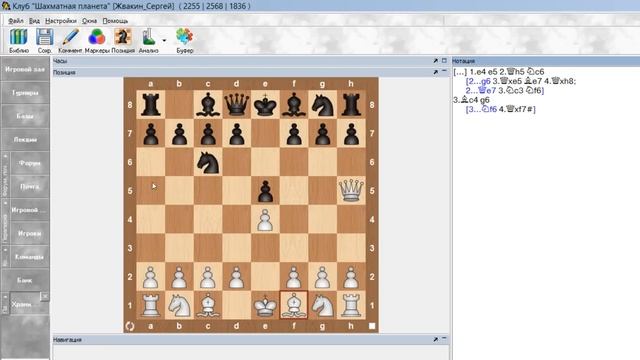The image size is (640, 360).
Task: Open the Маркеры colored circles tool
Action: pos(97,40)
